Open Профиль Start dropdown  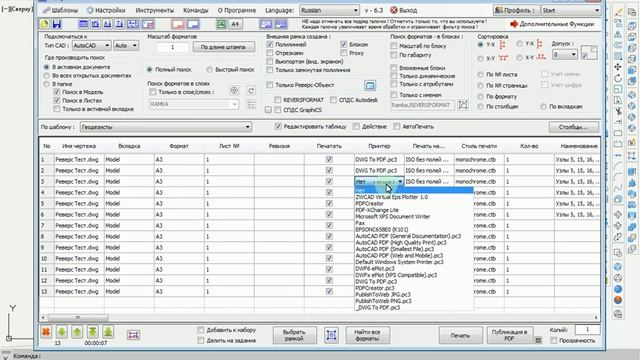click(571, 10)
